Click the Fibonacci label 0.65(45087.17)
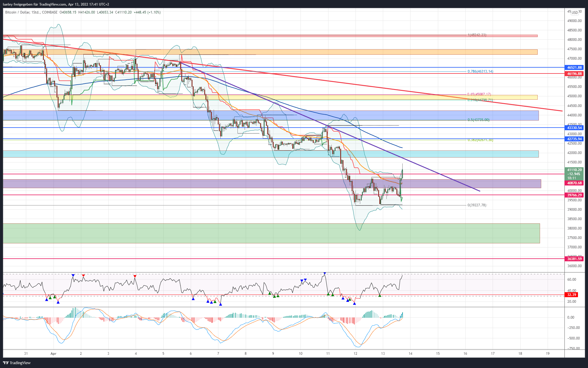The image size is (588, 368). (x=479, y=94)
